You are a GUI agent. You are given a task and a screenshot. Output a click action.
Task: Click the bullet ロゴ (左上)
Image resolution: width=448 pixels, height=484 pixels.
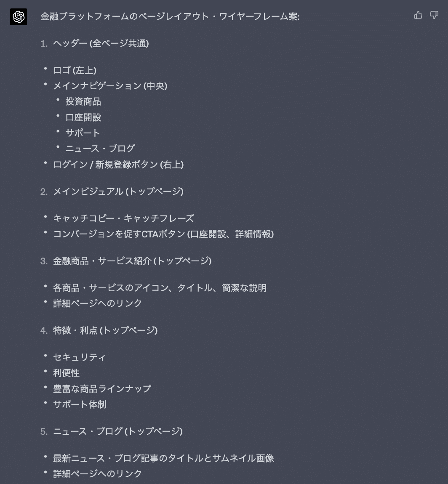click(75, 70)
